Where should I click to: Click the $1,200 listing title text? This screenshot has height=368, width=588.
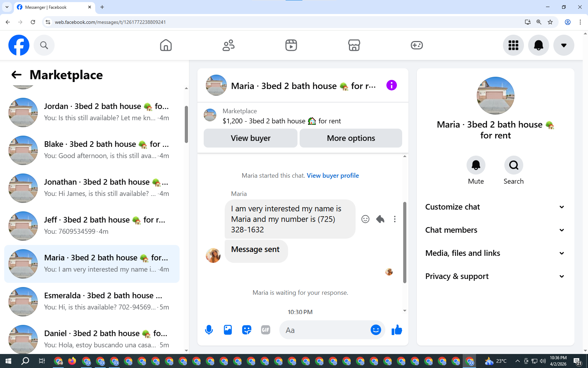[x=282, y=121]
